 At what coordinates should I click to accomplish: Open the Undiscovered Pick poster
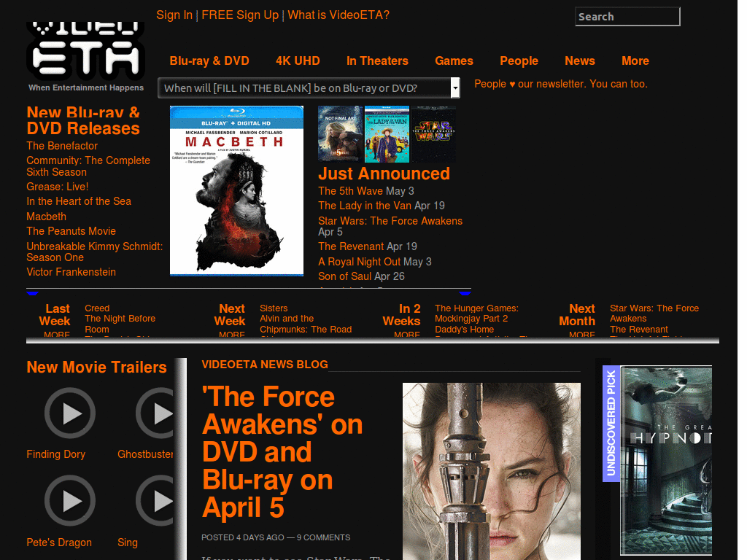click(x=666, y=461)
